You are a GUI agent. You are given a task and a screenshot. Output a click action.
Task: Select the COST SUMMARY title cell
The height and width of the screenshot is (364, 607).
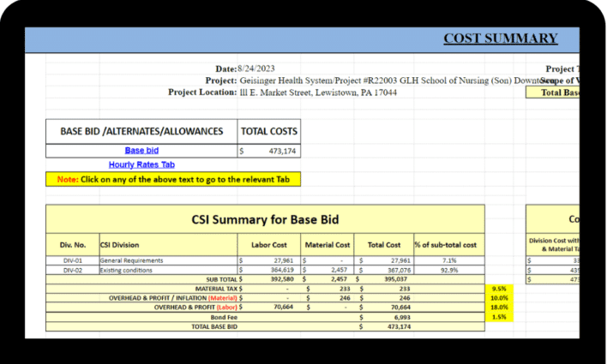point(500,39)
